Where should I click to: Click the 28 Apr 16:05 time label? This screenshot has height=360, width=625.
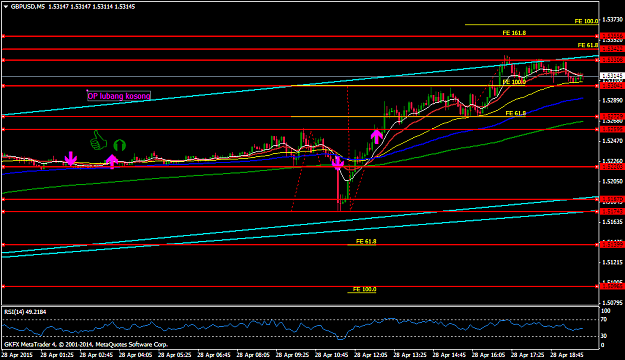488,354
